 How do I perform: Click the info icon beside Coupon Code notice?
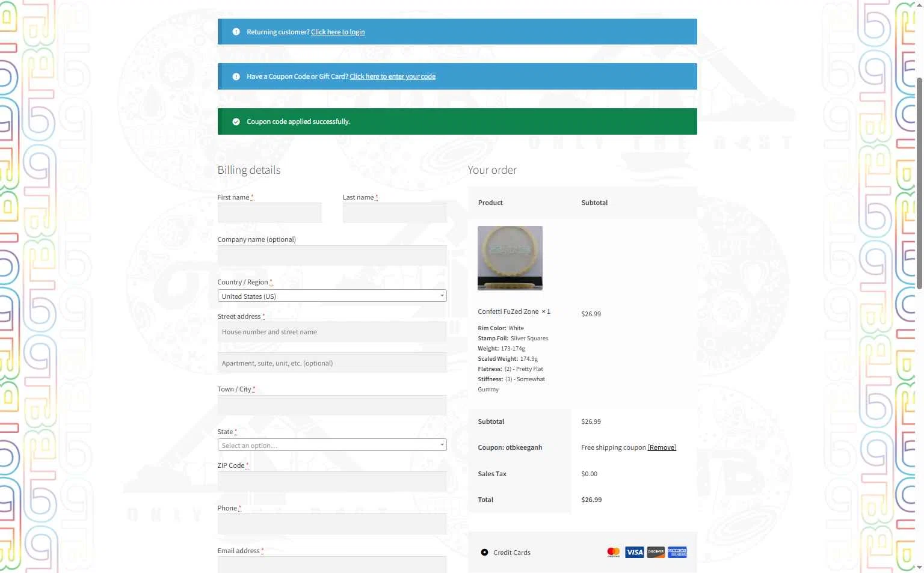[x=236, y=76]
